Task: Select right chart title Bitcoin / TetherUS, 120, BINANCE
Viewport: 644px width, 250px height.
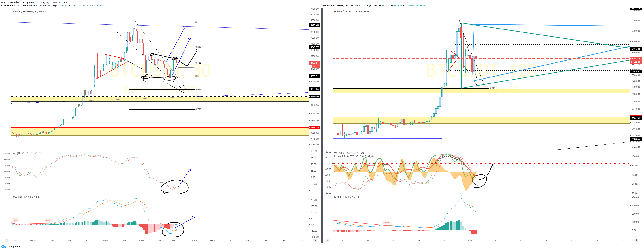Action: coord(353,11)
